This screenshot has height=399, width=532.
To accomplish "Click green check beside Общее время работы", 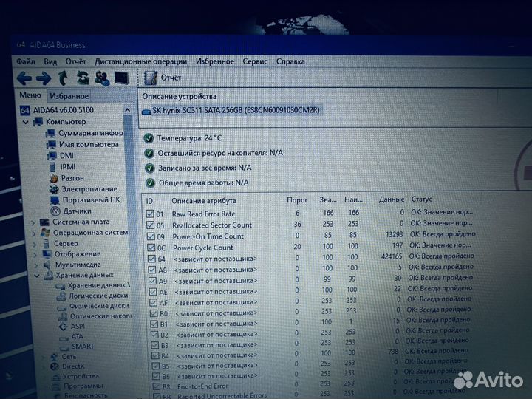I will pos(150,183).
